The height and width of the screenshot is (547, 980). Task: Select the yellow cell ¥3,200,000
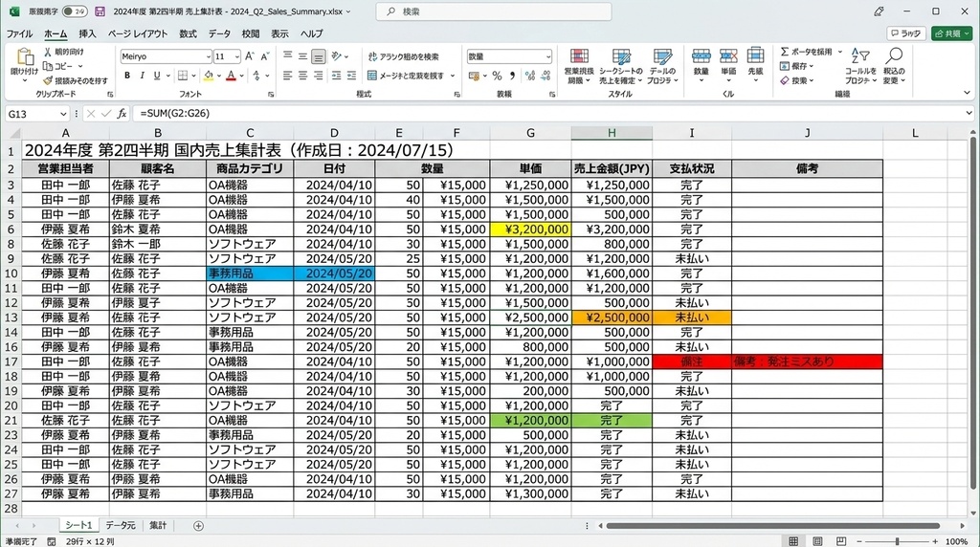[x=530, y=230]
